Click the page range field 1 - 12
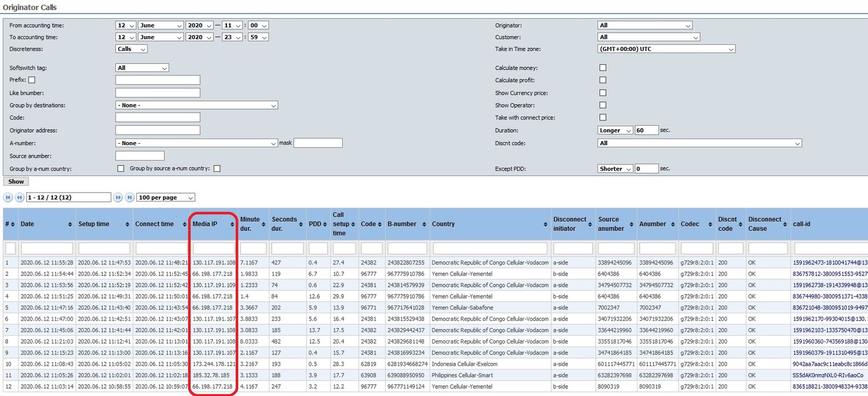Image resolution: width=868 pixels, height=396 pixels. tap(68, 197)
